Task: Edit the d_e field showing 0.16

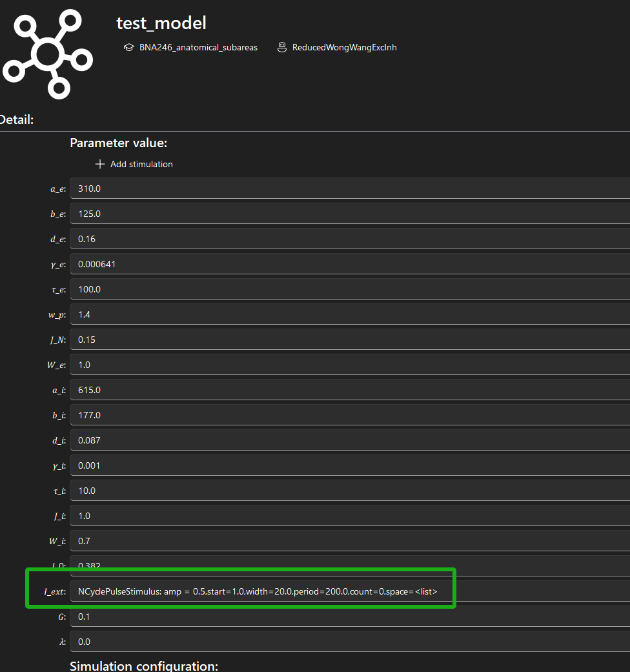Action: [350, 239]
